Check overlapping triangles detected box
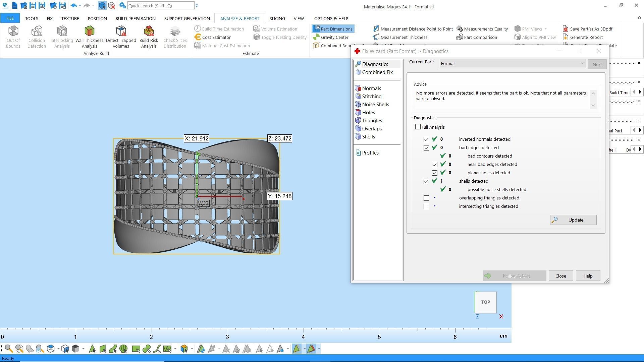 pyautogui.click(x=426, y=198)
